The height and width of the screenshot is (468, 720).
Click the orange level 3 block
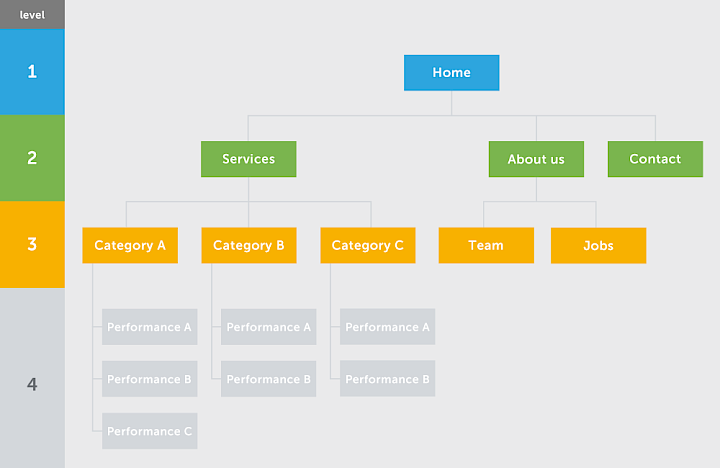click(32, 244)
